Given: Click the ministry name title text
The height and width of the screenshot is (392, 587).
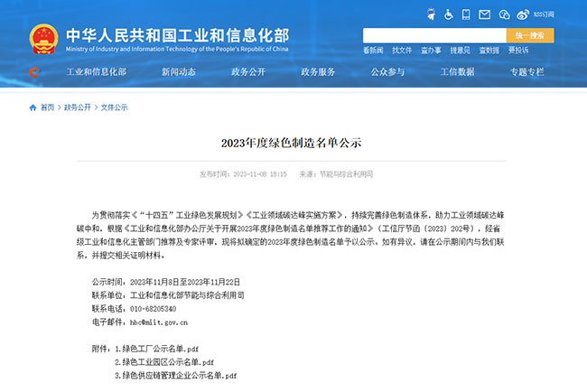Looking at the screenshot, I should pos(177,36).
